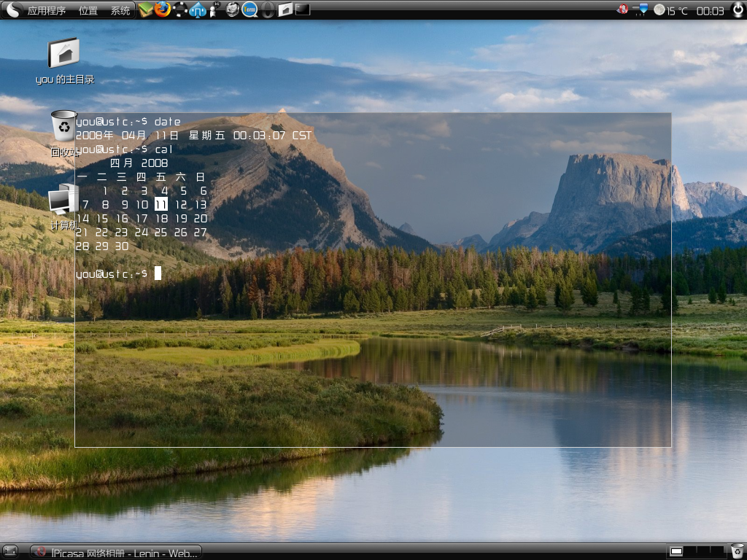Click the show desktop button on the bottom panel

[10, 551]
